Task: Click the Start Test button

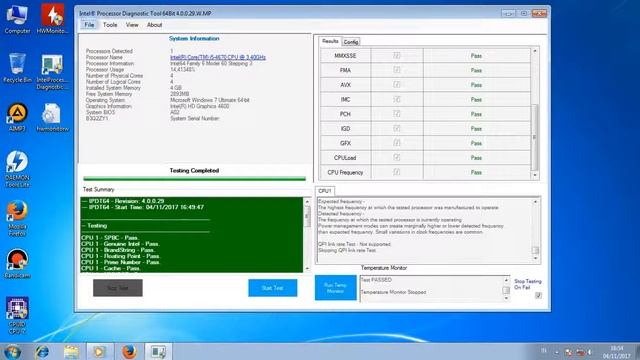Action: click(x=273, y=288)
